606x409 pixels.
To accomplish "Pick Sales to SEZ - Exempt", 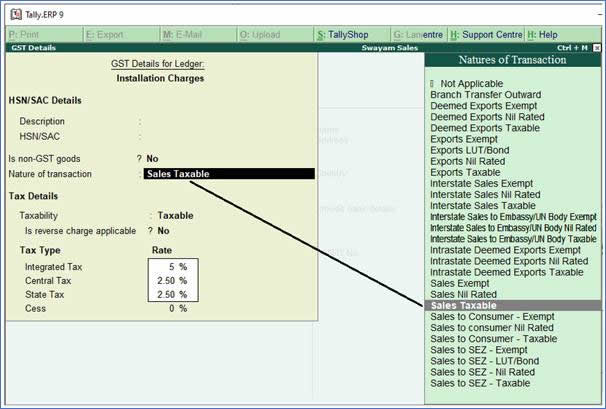I will (478, 350).
